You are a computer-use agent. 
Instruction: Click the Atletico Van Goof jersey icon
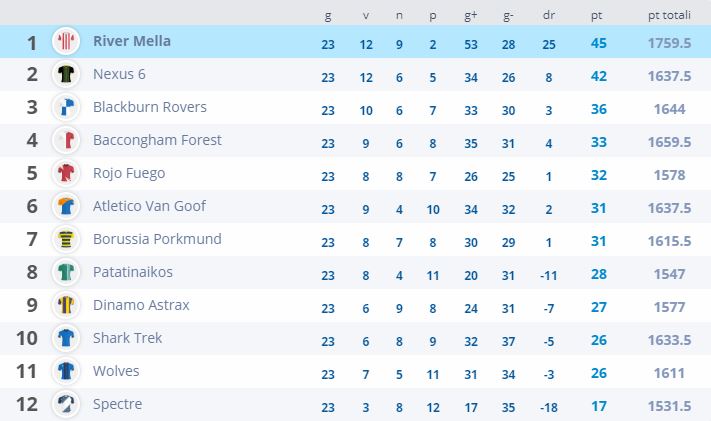pos(66,207)
